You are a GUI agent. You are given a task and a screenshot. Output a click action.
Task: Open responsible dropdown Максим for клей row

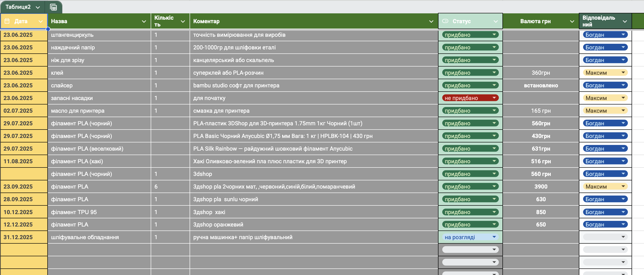tap(605, 73)
